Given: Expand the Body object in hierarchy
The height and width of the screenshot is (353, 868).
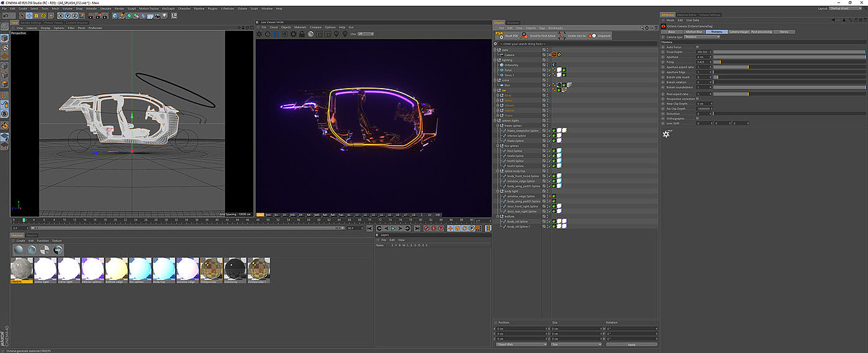Looking at the screenshot, I should click(x=496, y=95).
